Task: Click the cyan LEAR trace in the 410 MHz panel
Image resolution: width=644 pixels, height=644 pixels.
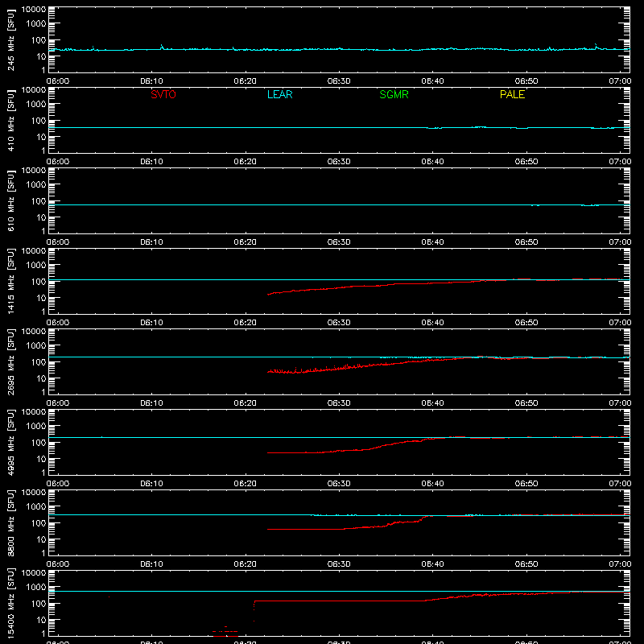Action: tap(339, 128)
